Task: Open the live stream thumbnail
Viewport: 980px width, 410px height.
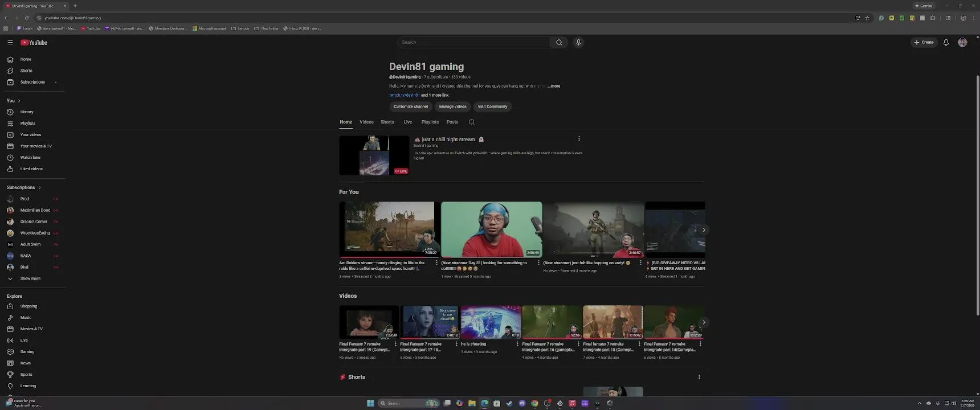Action: pyautogui.click(x=374, y=155)
